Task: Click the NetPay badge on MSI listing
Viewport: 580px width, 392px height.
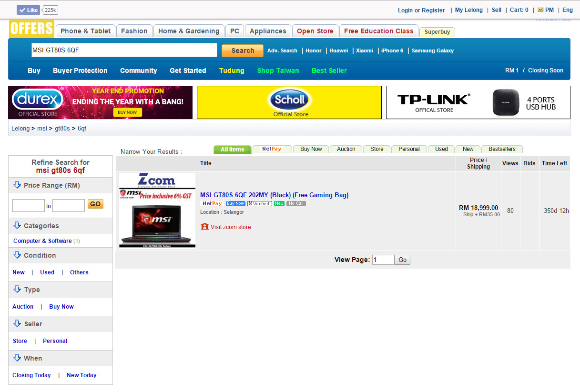Action: click(x=212, y=203)
